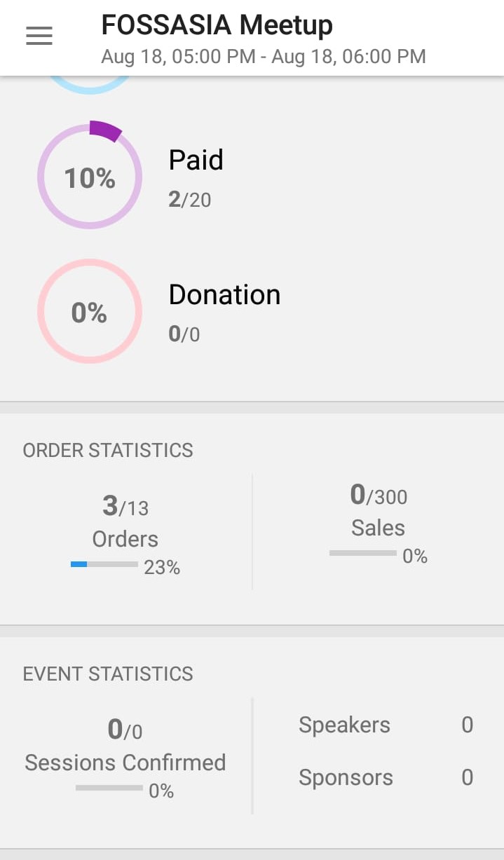Image resolution: width=504 pixels, height=860 pixels.
Task: Open the hamburger navigation menu
Action: (39, 36)
